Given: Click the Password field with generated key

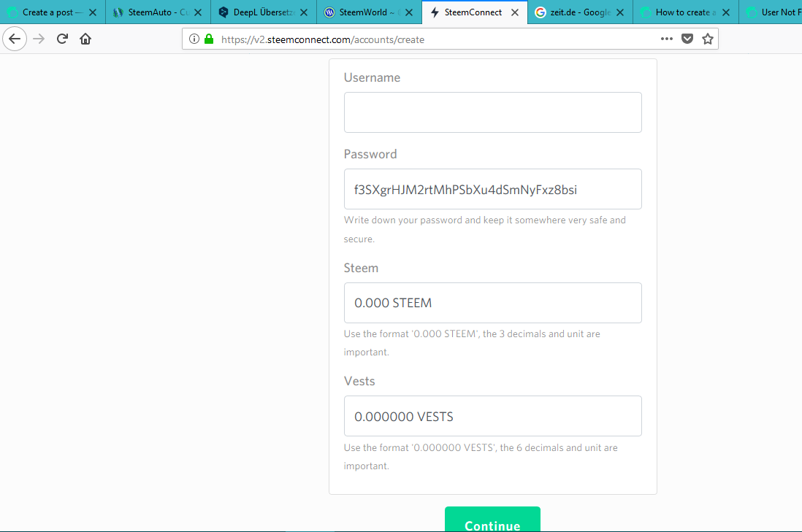Looking at the screenshot, I should click(x=492, y=189).
